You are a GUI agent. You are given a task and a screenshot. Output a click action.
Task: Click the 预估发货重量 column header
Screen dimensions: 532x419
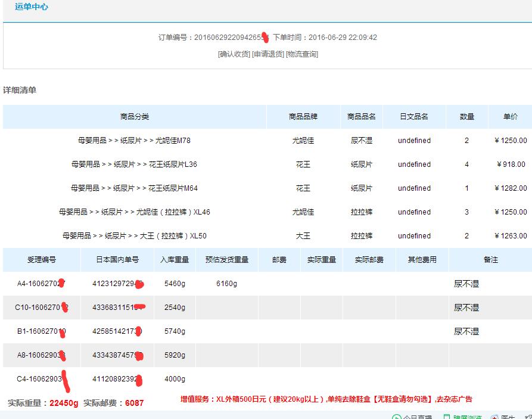[x=227, y=260]
